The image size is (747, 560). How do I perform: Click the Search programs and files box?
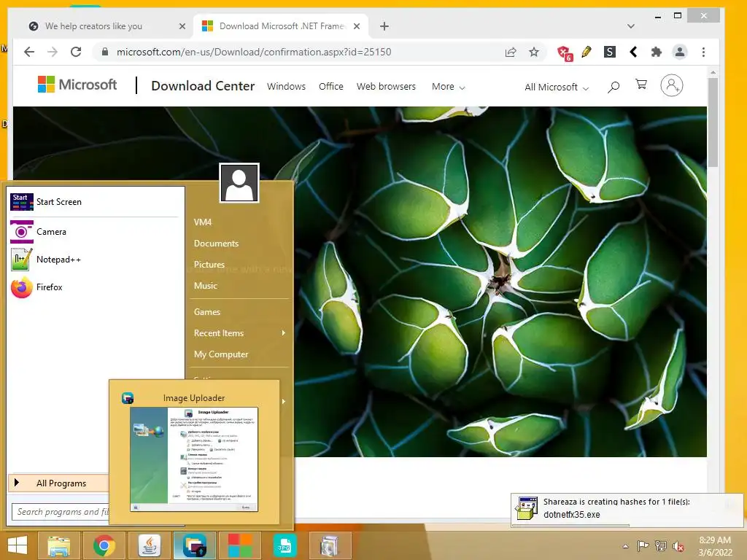[61, 512]
